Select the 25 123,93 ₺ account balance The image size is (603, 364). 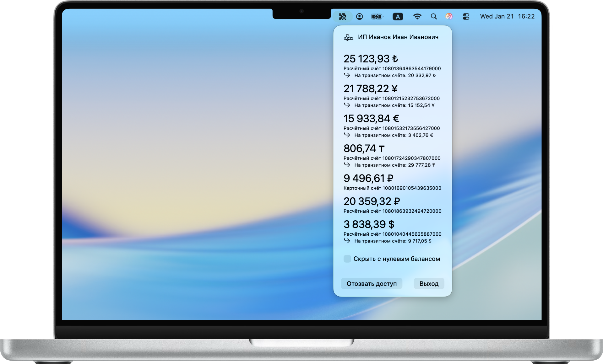[x=371, y=59]
